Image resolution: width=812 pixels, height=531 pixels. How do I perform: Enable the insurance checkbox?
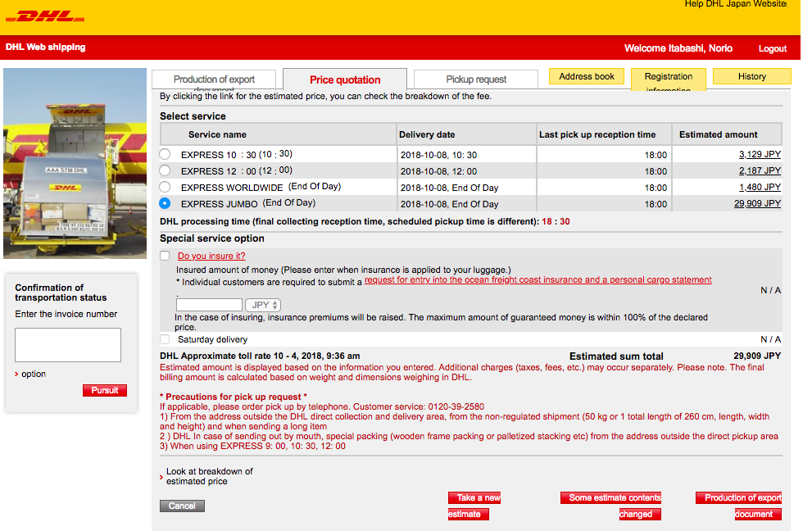[166, 256]
